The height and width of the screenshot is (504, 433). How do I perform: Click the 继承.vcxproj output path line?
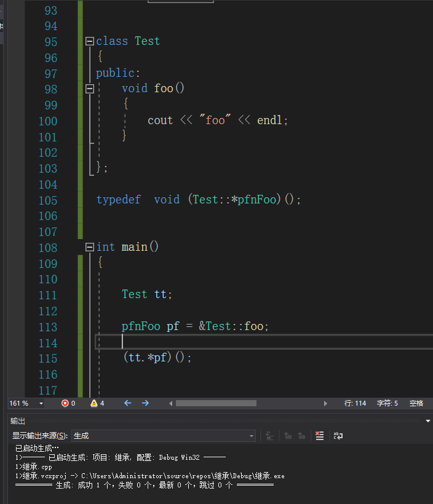point(150,476)
